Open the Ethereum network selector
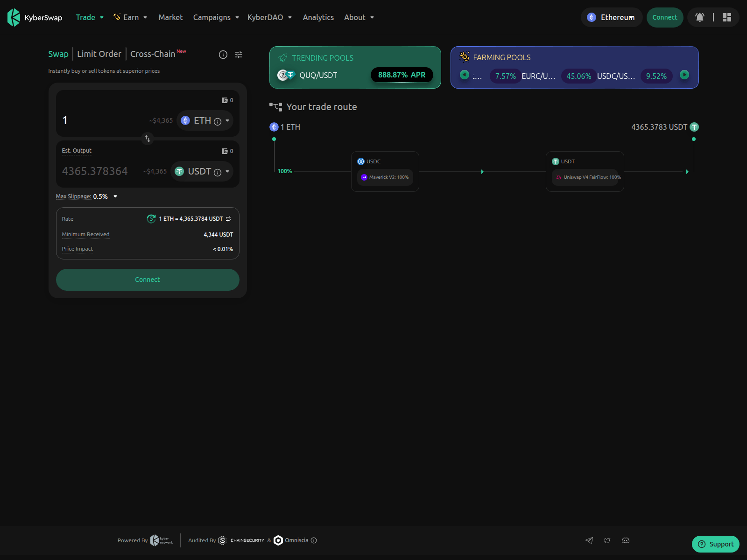This screenshot has height=560, width=747. point(612,17)
